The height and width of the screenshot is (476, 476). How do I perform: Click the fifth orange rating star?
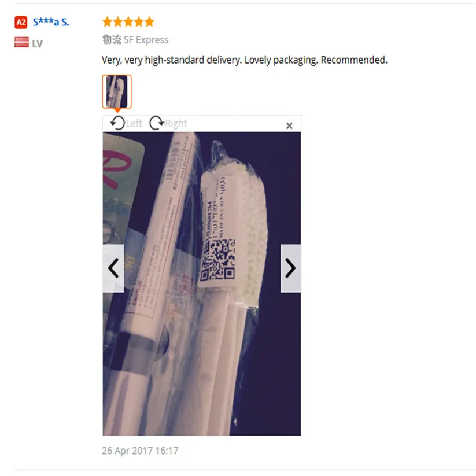149,22
